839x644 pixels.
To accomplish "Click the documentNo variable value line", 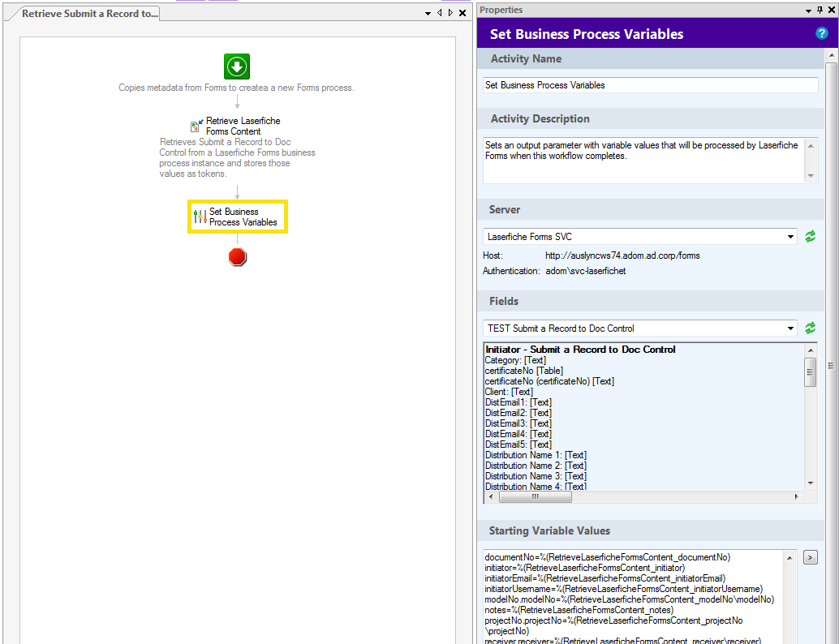I will (x=607, y=557).
